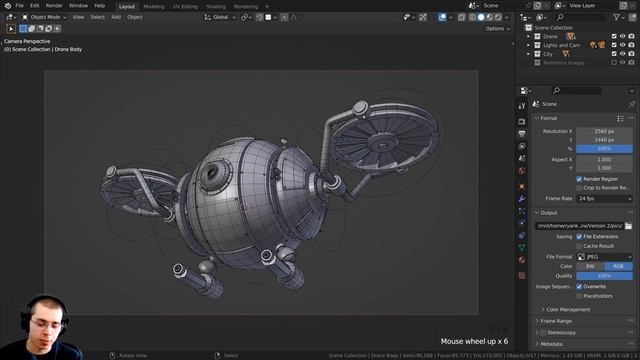Open the Tool properties tab

coord(522,106)
